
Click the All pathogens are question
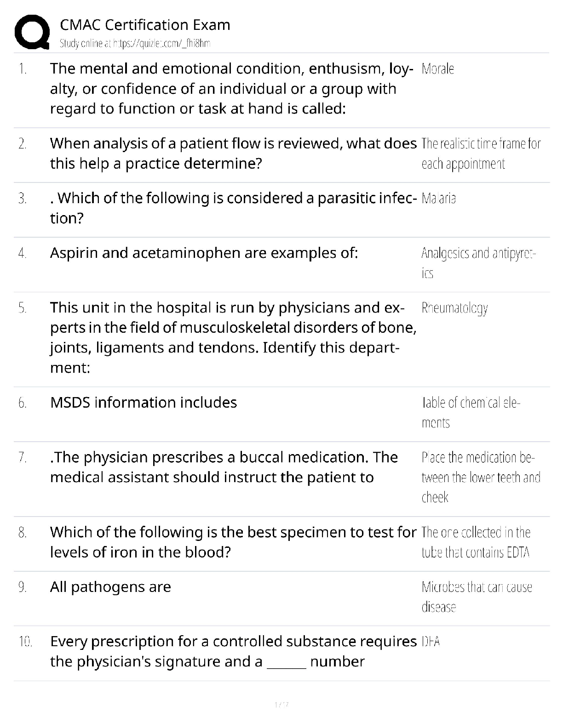point(110,587)
